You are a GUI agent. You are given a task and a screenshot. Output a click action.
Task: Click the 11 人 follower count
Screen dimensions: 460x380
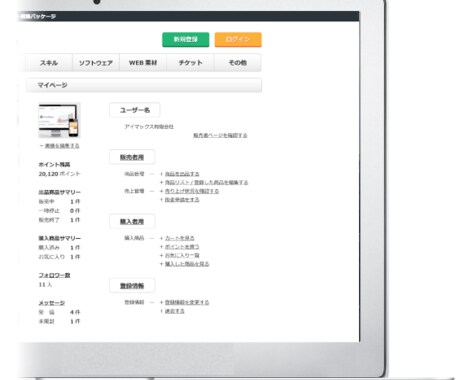tap(45, 285)
